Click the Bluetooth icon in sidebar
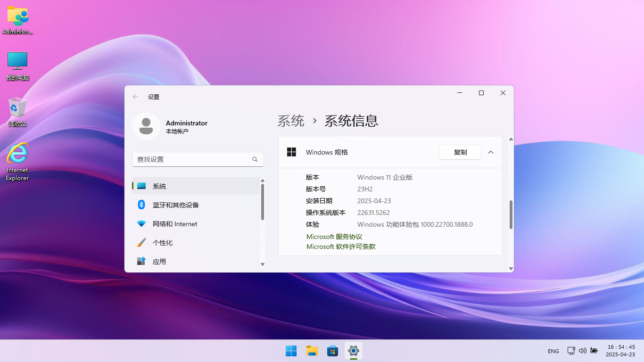Image resolution: width=644 pixels, height=362 pixels. 141,205
